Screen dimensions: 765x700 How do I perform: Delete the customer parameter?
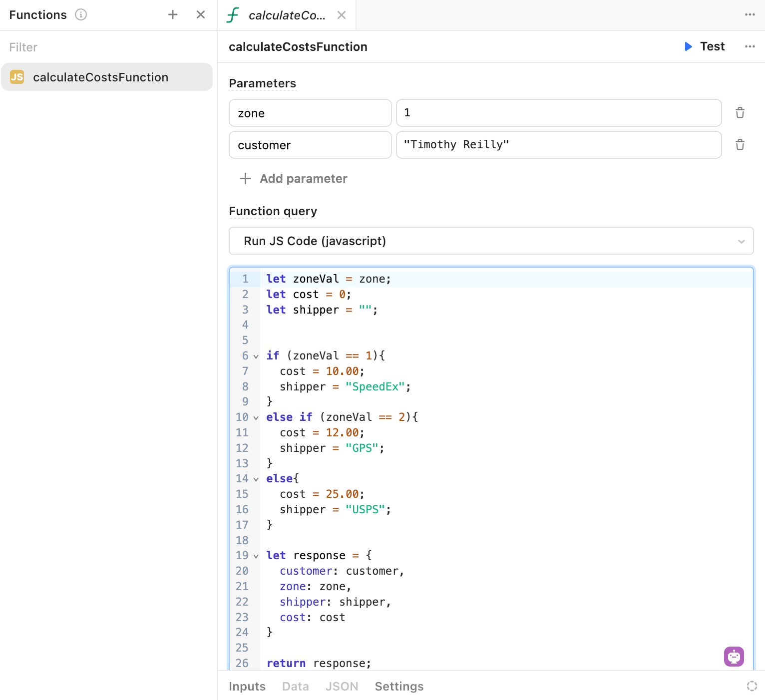point(740,145)
